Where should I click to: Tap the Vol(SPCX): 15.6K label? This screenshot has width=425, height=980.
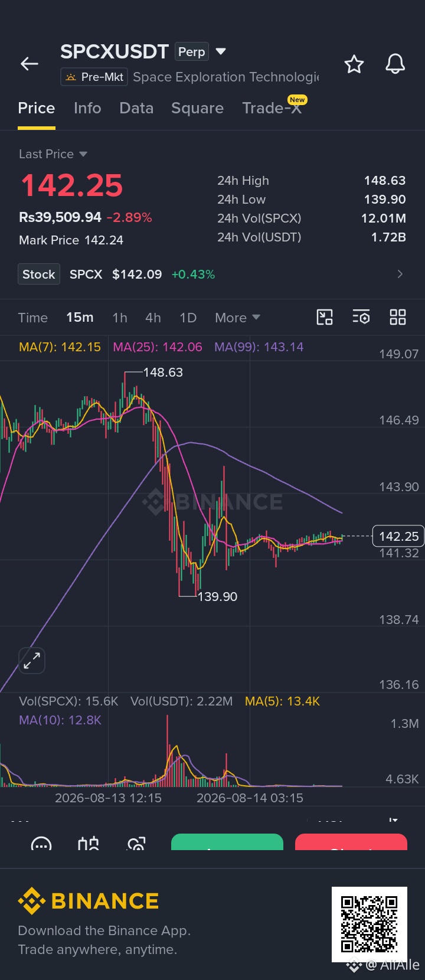68,701
